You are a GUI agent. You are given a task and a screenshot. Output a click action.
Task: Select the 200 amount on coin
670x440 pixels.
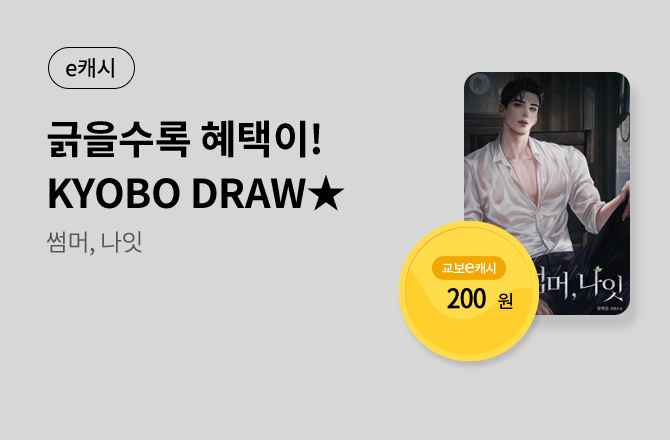point(466,299)
